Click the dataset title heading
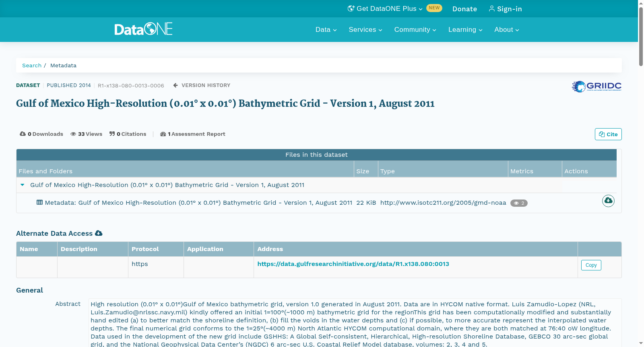 coord(225,104)
